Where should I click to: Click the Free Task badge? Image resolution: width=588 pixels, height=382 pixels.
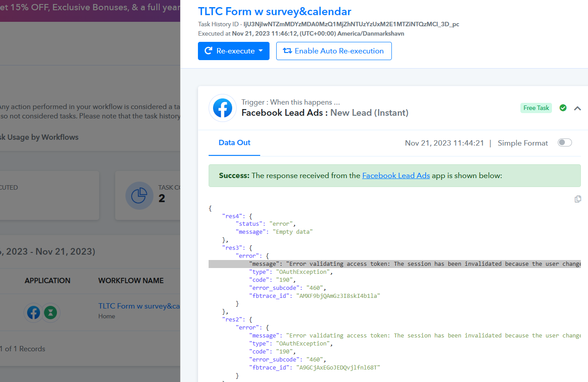(536, 108)
